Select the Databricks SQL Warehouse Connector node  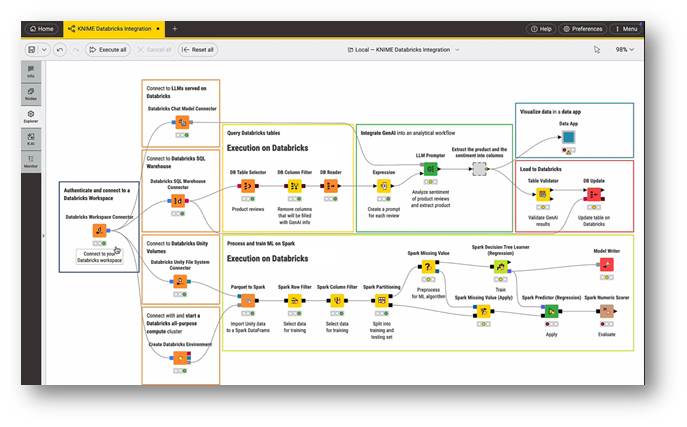coord(178,201)
